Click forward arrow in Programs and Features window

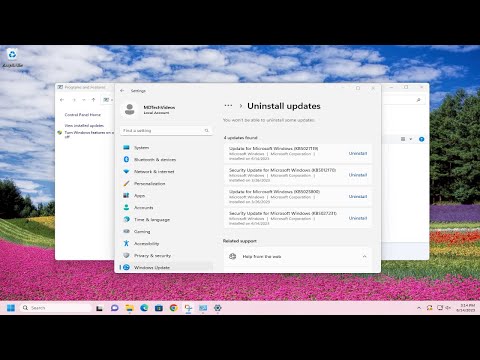74,100
